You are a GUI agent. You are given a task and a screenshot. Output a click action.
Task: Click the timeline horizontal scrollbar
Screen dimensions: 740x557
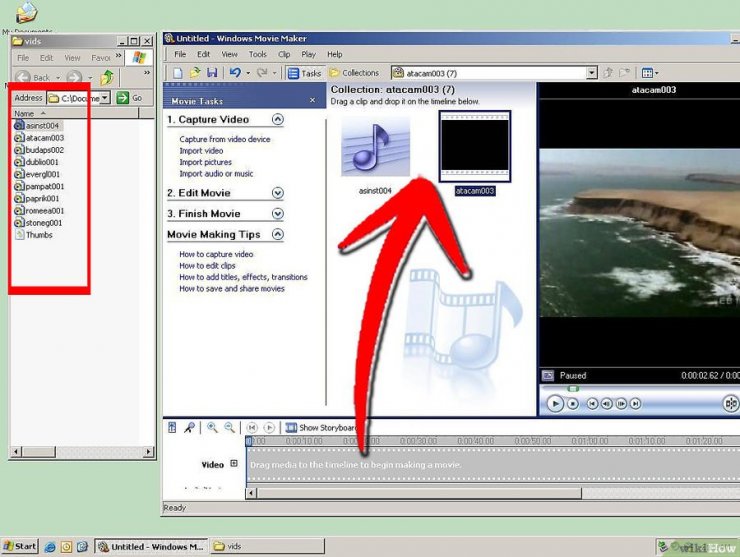click(419, 493)
